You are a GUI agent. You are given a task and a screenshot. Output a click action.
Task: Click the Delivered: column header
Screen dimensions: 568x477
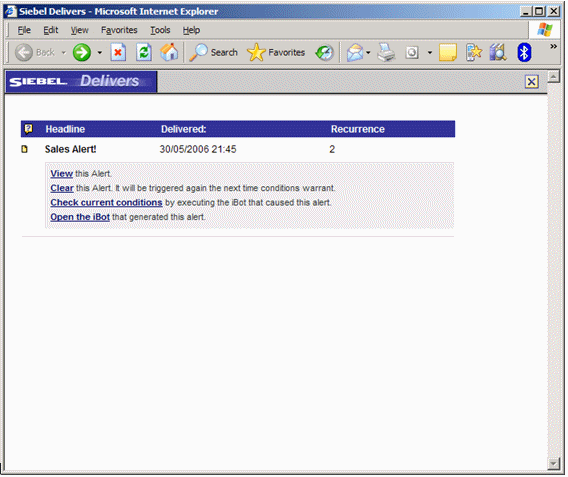pos(183,129)
